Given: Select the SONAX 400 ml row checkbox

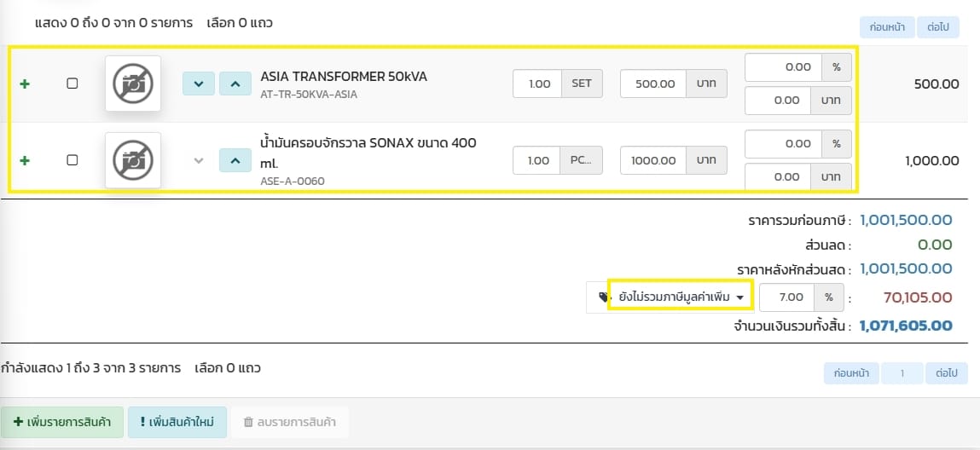Looking at the screenshot, I should click(x=72, y=160).
